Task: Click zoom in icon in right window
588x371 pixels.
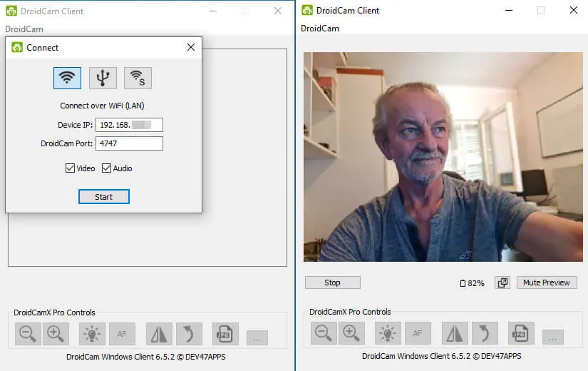Action: click(x=351, y=333)
